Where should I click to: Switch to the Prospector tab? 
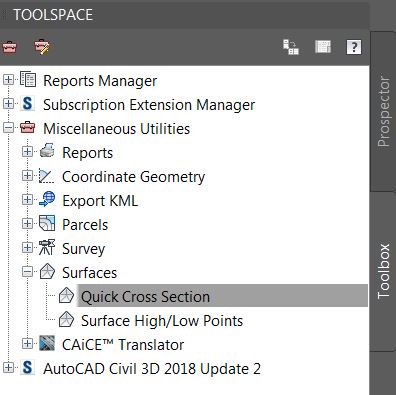pos(383,112)
